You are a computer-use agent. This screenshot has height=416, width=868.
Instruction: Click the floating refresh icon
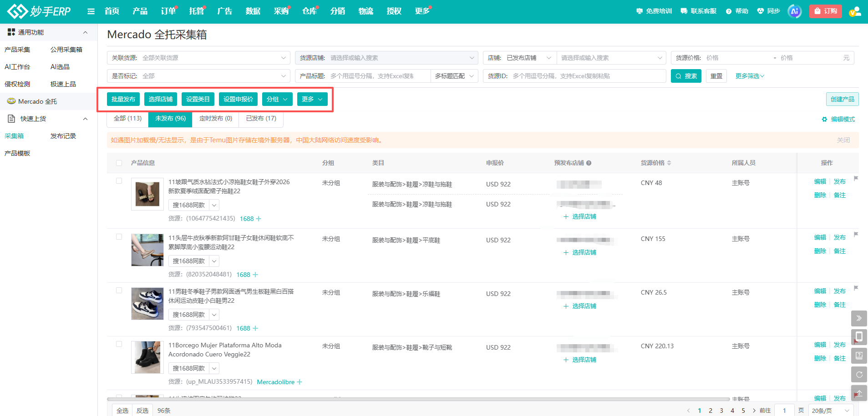pyautogui.click(x=859, y=374)
